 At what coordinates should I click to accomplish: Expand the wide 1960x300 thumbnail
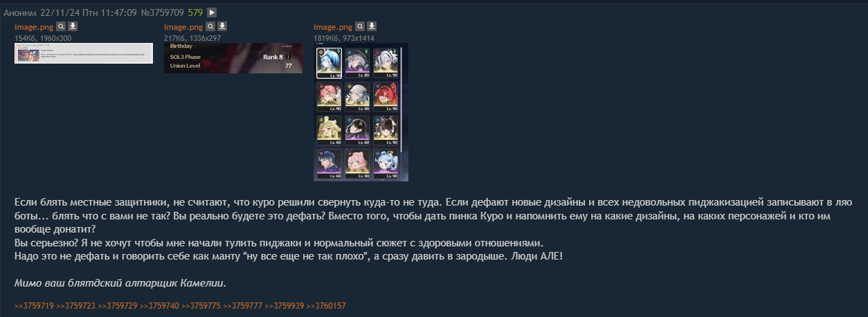click(84, 53)
